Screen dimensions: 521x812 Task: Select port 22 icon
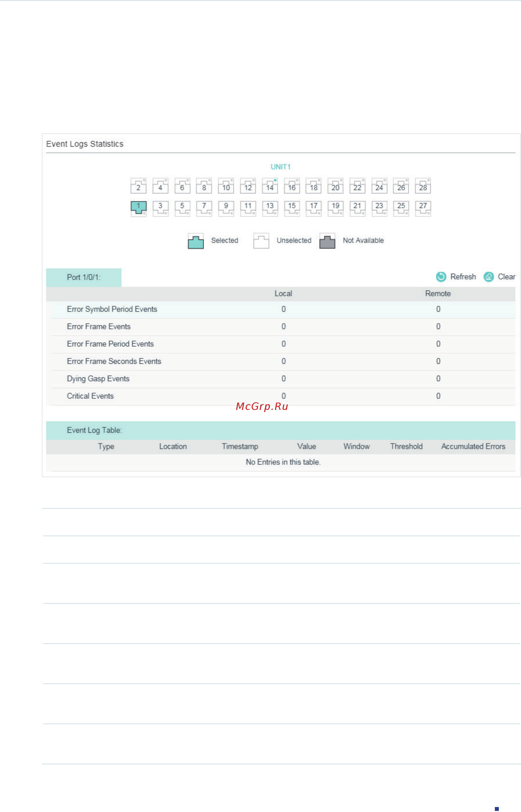pos(358,186)
